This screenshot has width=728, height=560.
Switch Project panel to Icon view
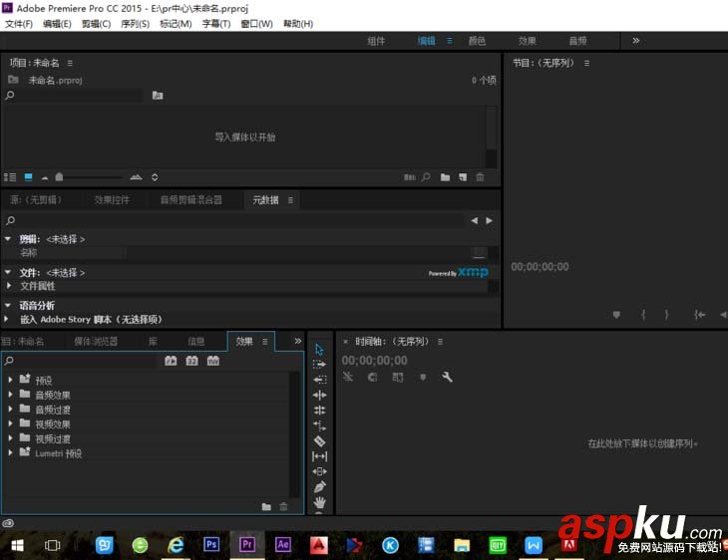tap(28, 177)
